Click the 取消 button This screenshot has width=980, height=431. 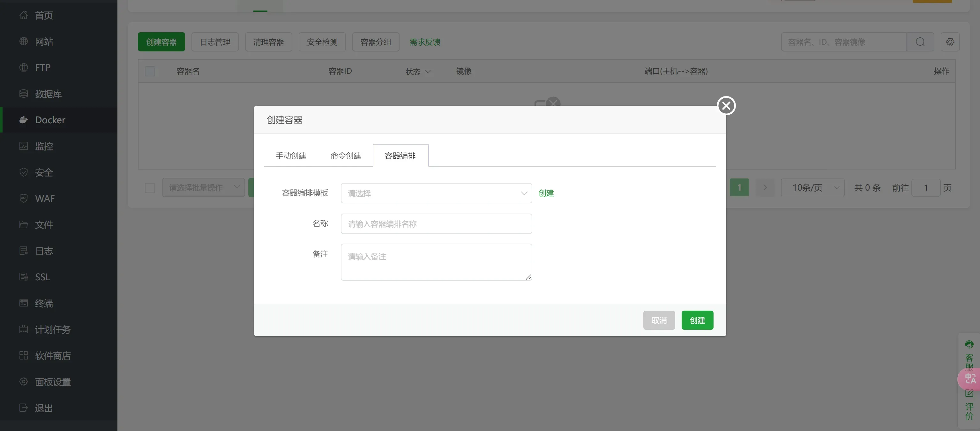[659, 320]
